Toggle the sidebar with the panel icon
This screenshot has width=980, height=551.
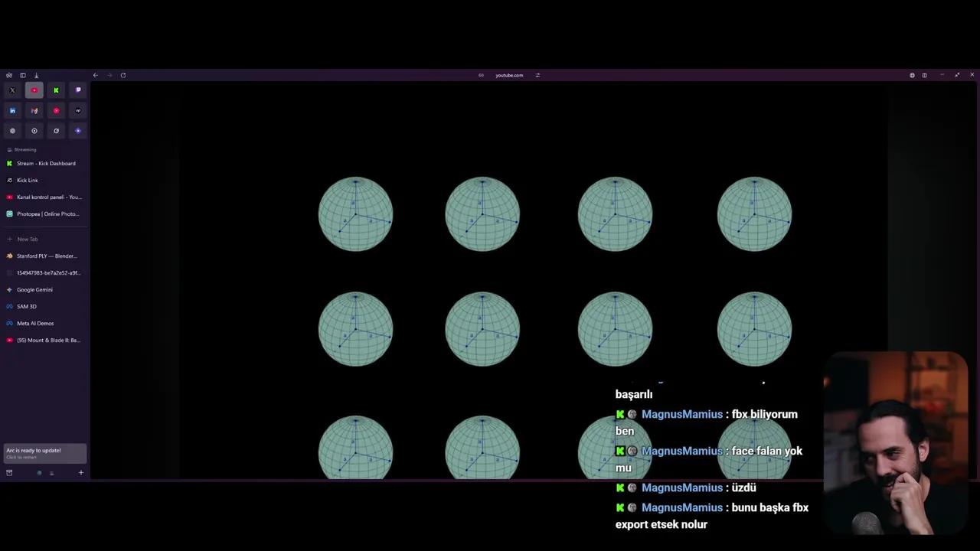tap(23, 75)
